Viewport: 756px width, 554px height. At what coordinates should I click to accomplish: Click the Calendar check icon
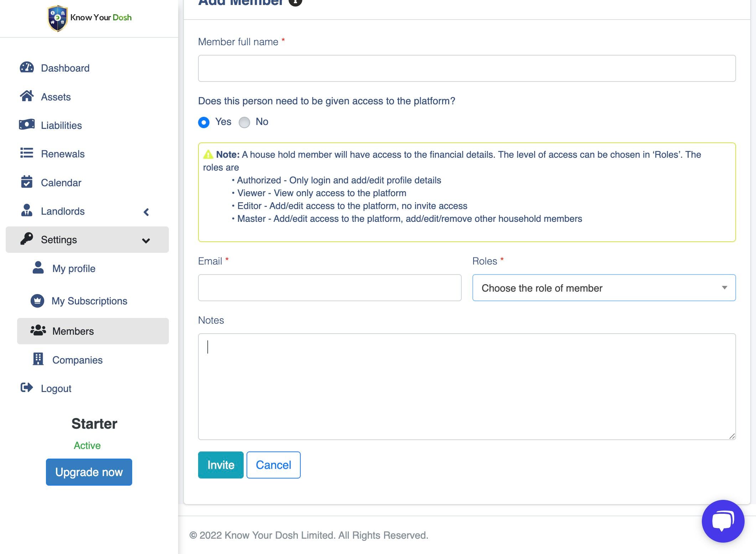(27, 182)
